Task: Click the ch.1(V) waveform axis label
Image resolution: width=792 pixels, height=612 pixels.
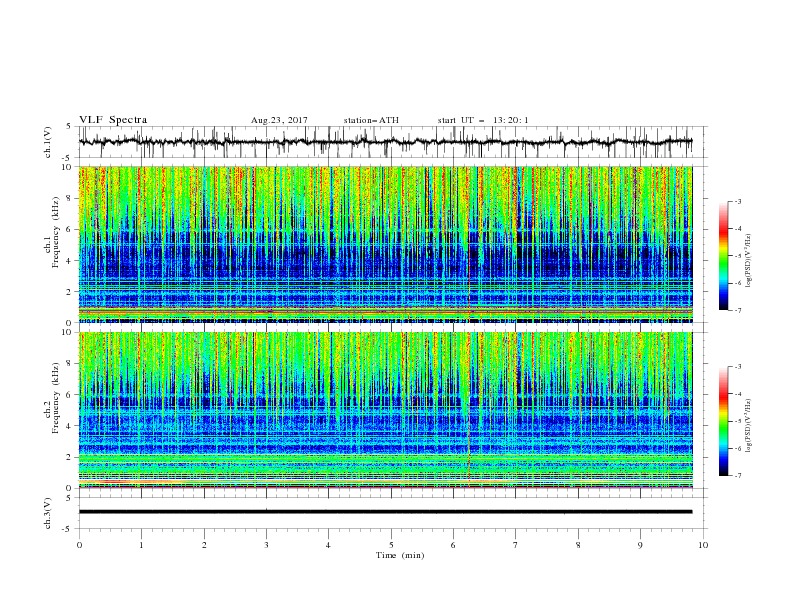Action: click(x=47, y=142)
